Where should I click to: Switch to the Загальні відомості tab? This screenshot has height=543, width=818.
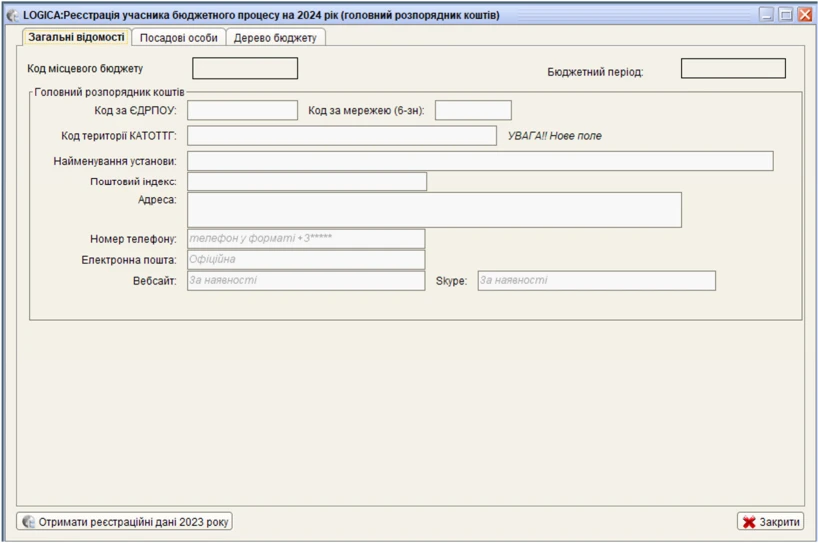click(x=77, y=37)
